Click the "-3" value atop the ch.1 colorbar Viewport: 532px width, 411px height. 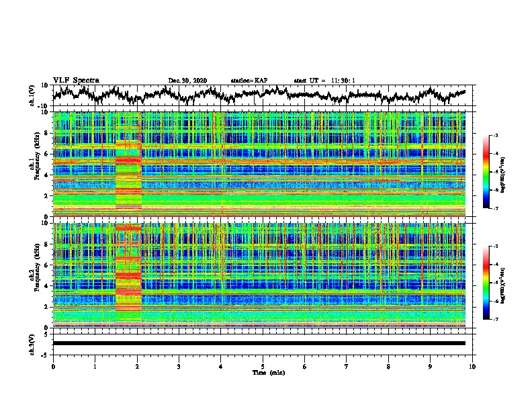[496, 136]
